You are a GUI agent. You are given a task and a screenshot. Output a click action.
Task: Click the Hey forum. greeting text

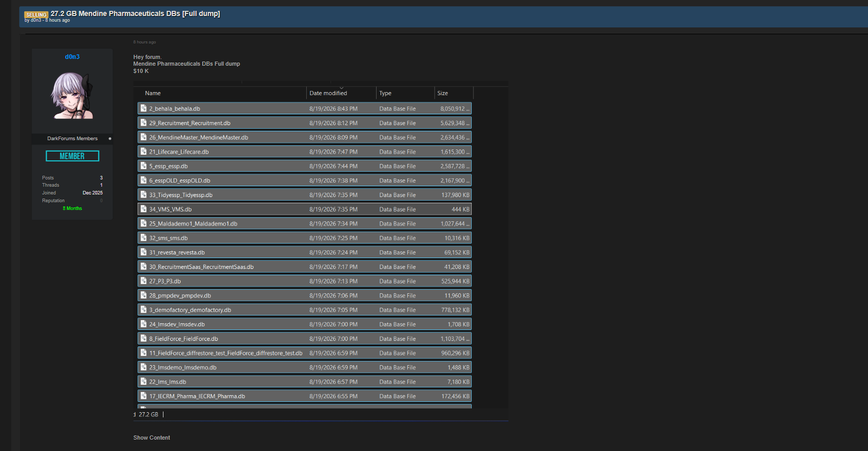click(x=147, y=57)
